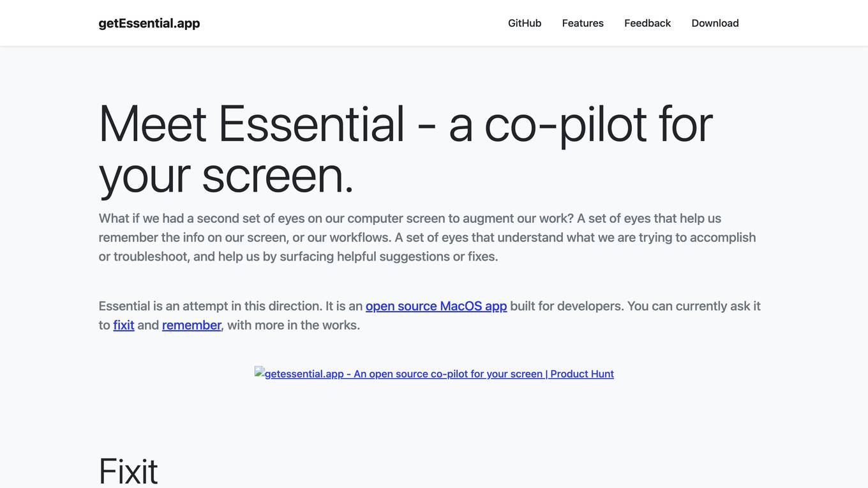The image size is (868, 488).
Task: Click the Download navigation link
Action: [715, 23]
